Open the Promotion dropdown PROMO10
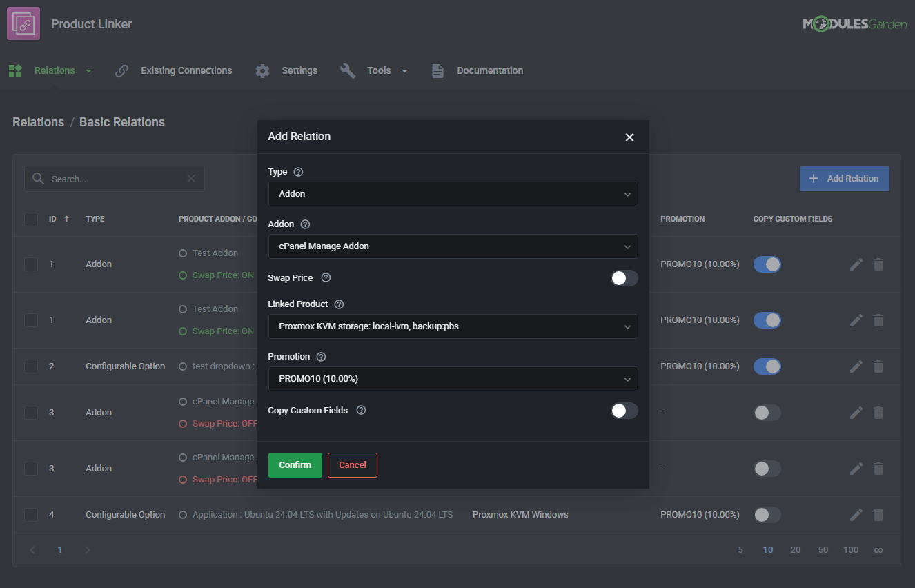 [x=453, y=379]
